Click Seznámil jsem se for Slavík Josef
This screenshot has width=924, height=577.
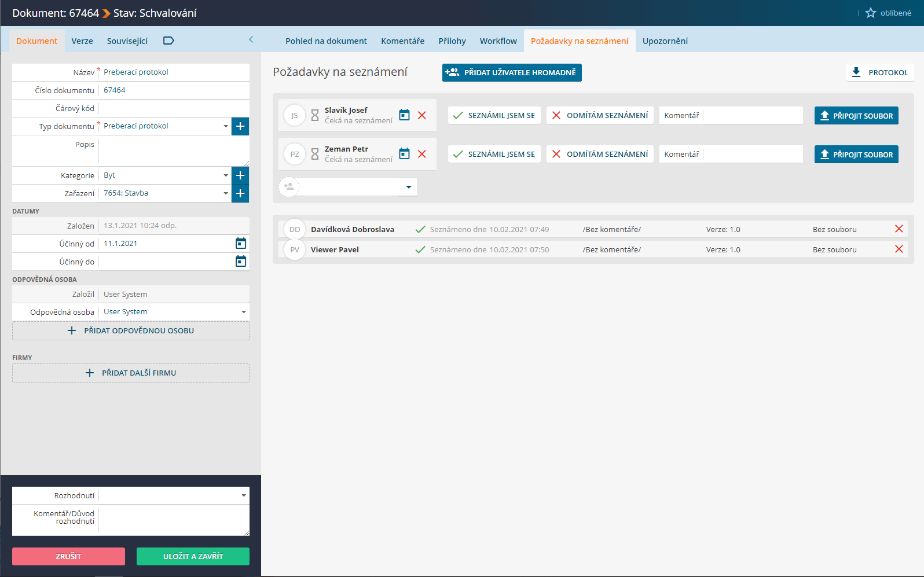494,115
